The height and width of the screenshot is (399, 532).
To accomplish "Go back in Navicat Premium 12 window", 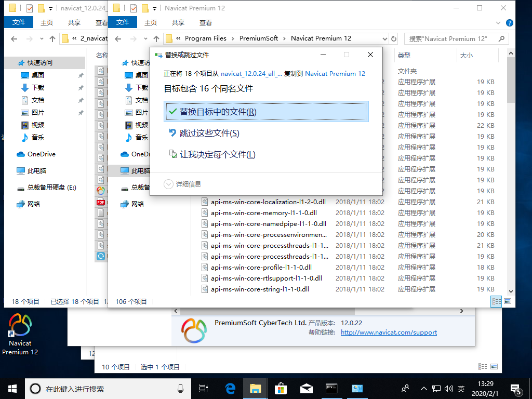I will tap(118, 38).
